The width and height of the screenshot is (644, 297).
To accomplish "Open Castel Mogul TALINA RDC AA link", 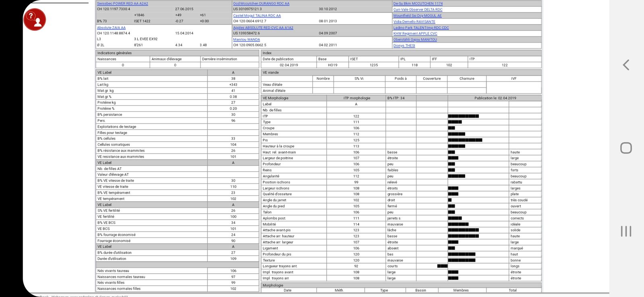I will [x=257, y=16].
